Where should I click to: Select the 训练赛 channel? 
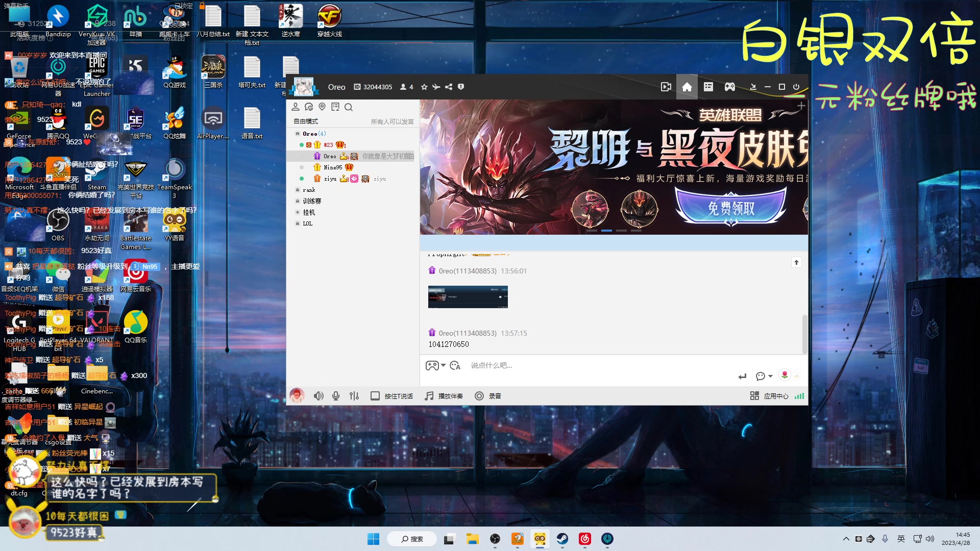[312, 201]
